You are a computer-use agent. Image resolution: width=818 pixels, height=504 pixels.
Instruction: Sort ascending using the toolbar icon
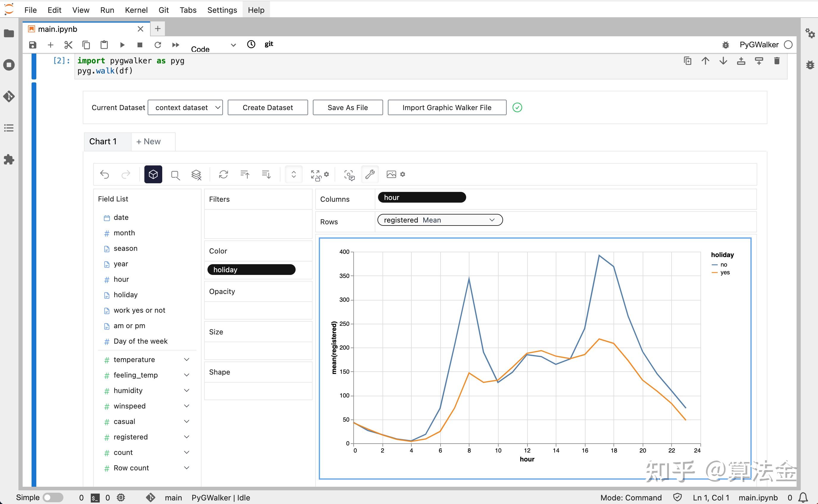point(244,174)
